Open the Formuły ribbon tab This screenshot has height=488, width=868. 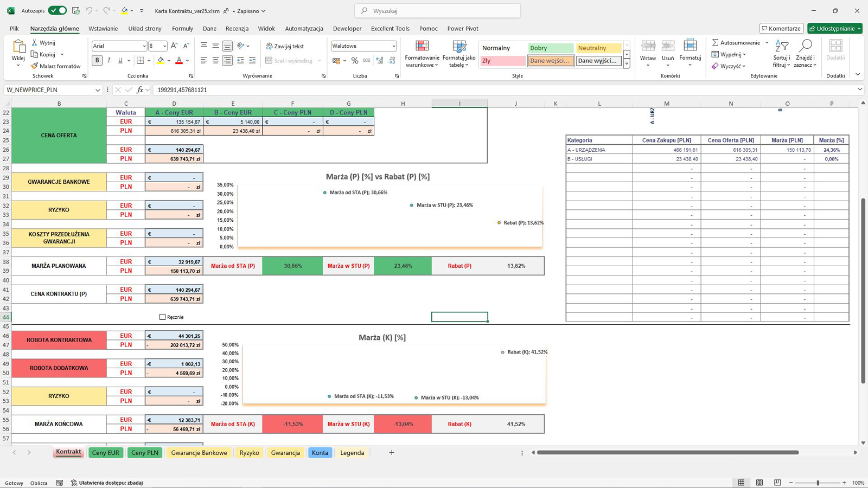coord(182,29)
